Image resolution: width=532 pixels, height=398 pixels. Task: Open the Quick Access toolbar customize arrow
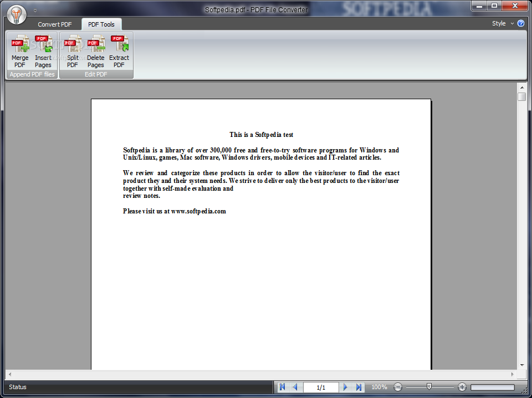pos(35,11)
